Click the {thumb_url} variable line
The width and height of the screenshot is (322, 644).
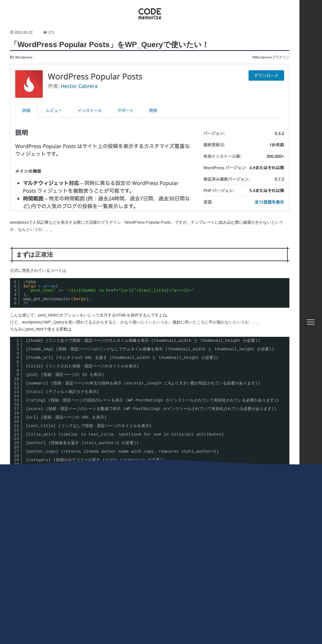[122, 358]
